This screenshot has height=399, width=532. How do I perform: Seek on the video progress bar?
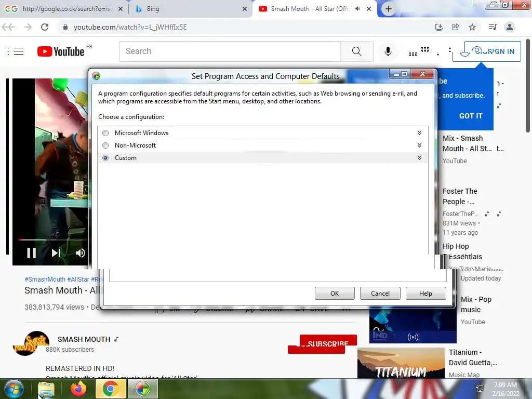click(52, 240)
